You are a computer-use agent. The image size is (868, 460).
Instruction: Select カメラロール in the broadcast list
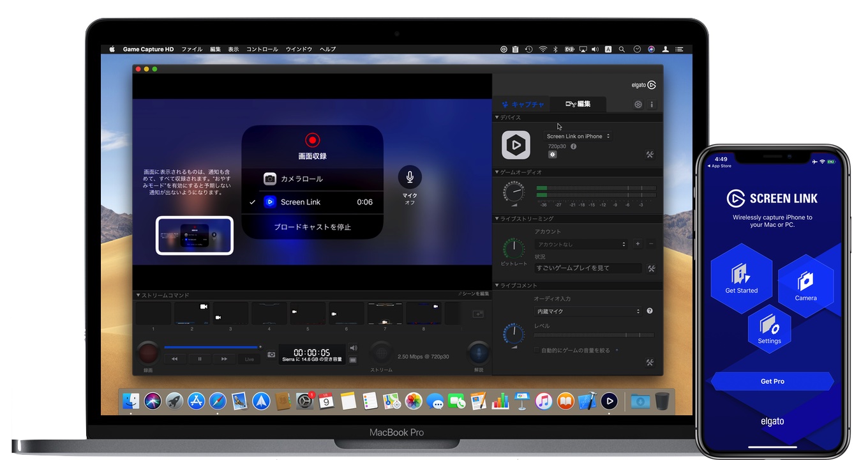[313, 179]
